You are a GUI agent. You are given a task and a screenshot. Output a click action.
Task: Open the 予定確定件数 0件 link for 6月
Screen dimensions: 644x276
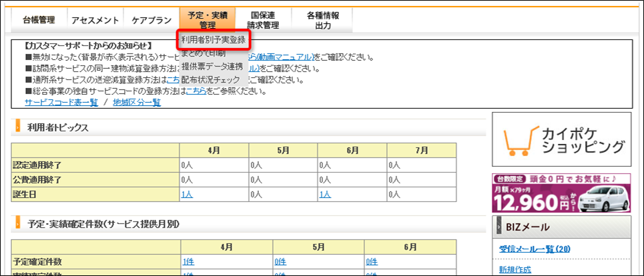coord(372,262)
